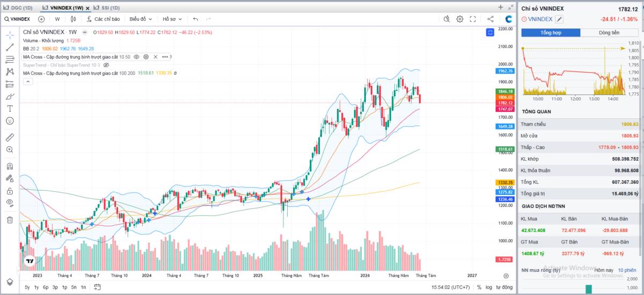Select the Dòng tiền tab
Image resolution: width=644 pixels, height=295 pixels.
(610, 33)
